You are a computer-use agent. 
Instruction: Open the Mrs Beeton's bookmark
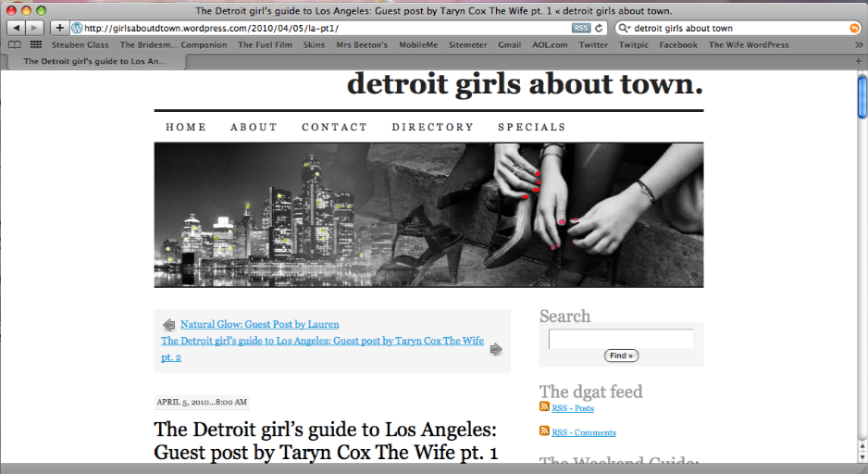(x=362, y=44)
